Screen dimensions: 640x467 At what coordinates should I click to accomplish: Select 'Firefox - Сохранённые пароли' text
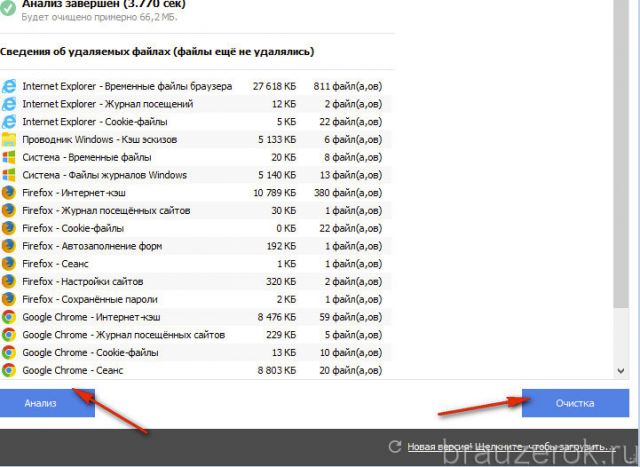[90, 299]
